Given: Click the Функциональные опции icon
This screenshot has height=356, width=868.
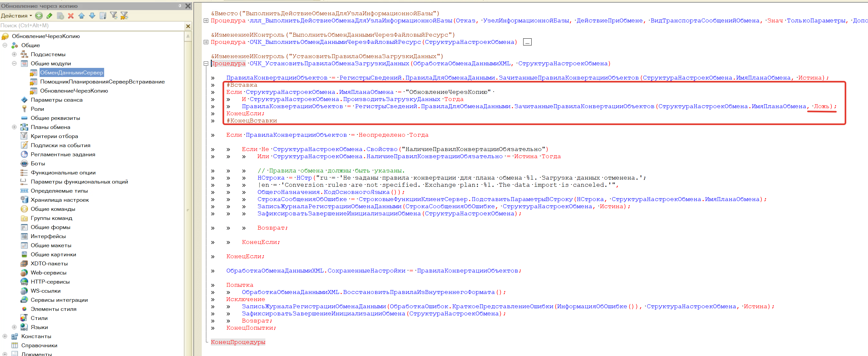Looking at the screenshot, I should (x=24, y=173).
